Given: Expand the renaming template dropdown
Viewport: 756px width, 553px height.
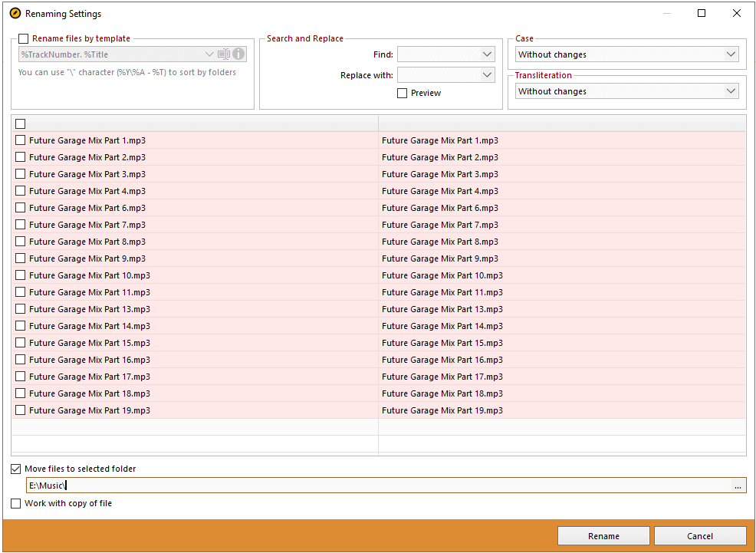Looking at the screenshot, I should (209, 54).
